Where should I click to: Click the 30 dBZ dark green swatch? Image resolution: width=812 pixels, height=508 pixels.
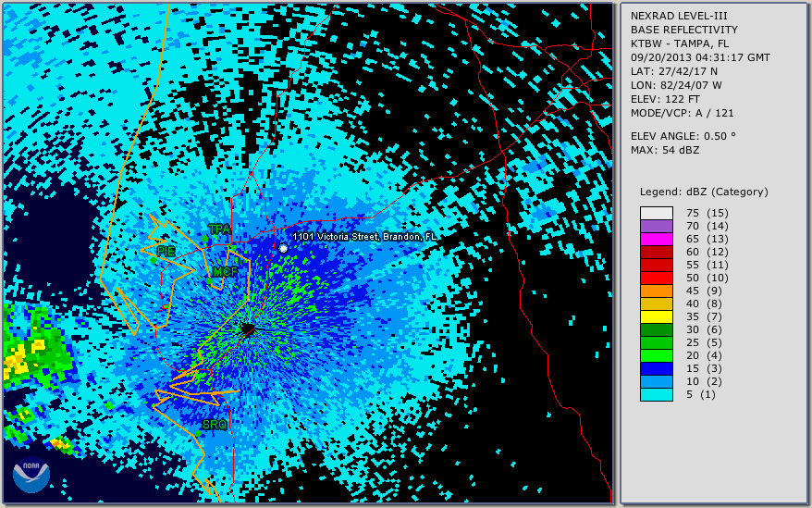pyautogui.click(x=656, y=329)
